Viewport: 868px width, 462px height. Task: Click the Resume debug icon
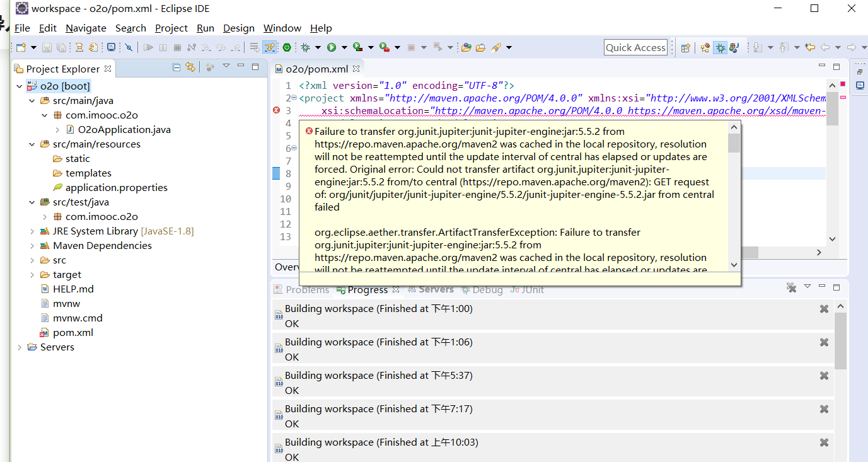click(148, 47)
